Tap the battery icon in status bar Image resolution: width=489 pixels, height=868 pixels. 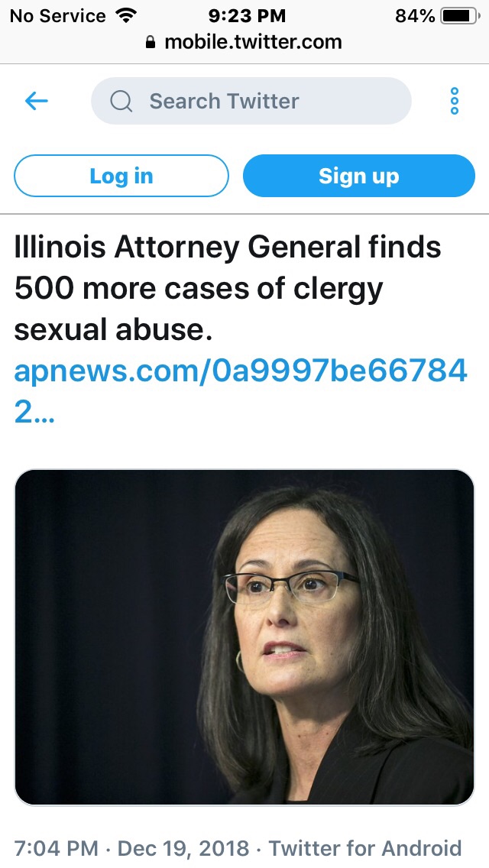tap(459, 15)
